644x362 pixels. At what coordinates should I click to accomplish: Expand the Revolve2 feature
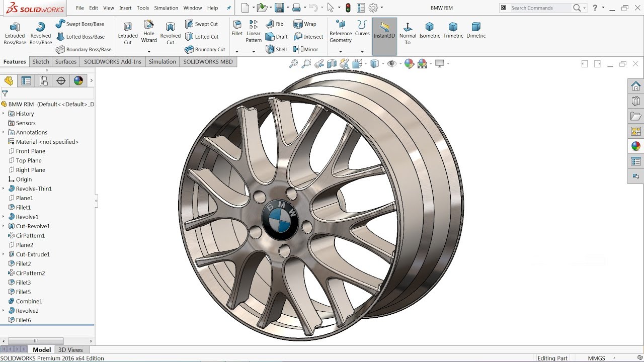3,311
